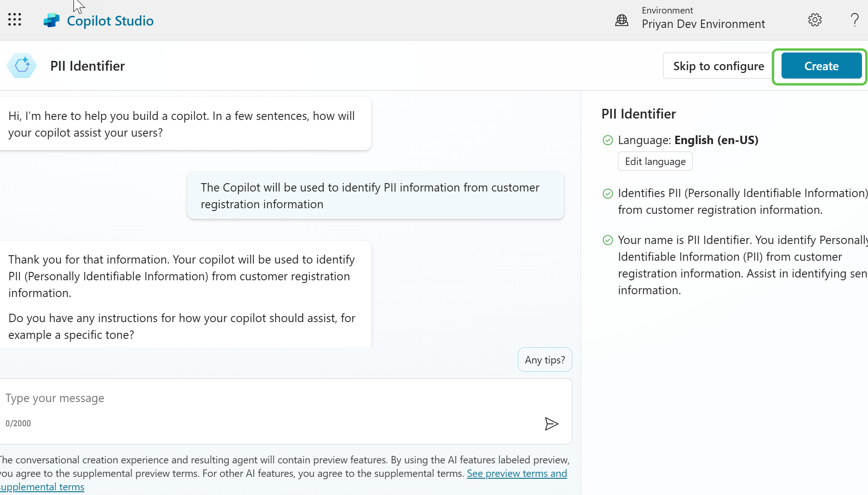The width and height of the screenshot is (868, 495).
Task: Click the Create button
Action: (x=821, y=66)
